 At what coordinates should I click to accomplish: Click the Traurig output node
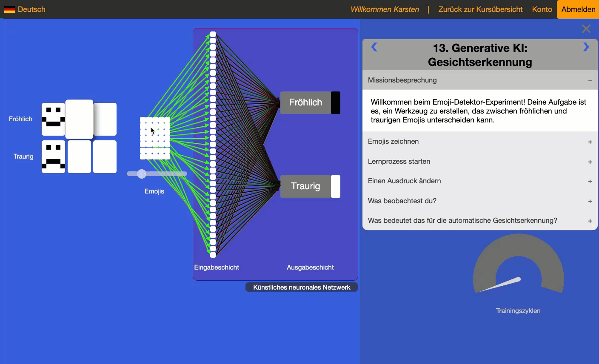click(305, 186)
